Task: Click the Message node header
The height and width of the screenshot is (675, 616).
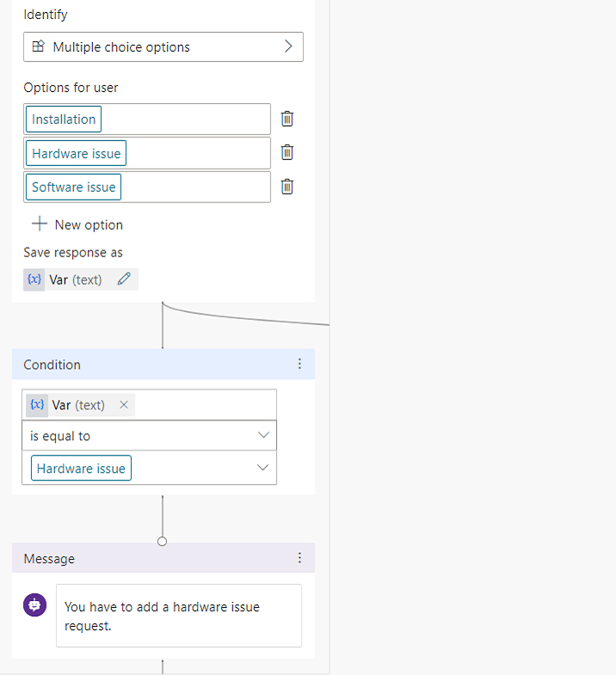Action: click(163, 558)
